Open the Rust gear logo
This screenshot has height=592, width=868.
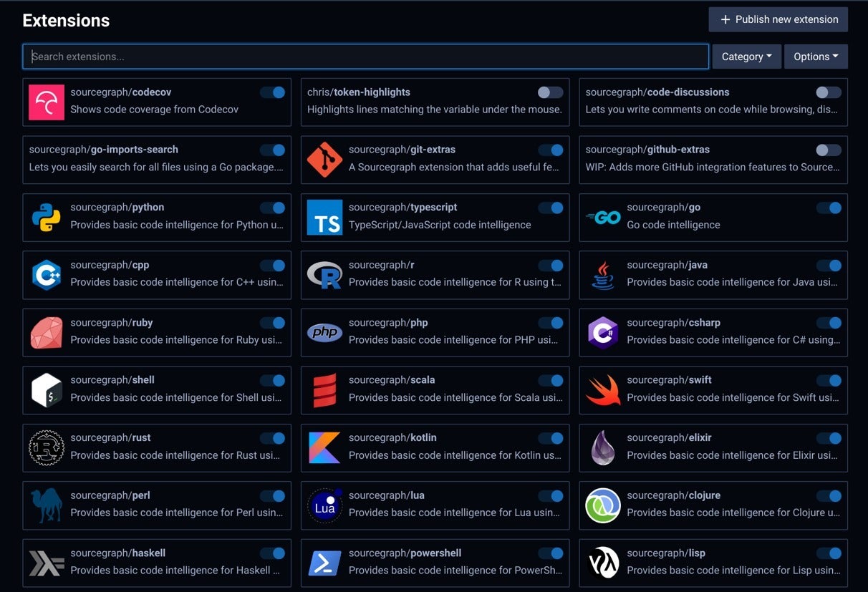(47, 448)
